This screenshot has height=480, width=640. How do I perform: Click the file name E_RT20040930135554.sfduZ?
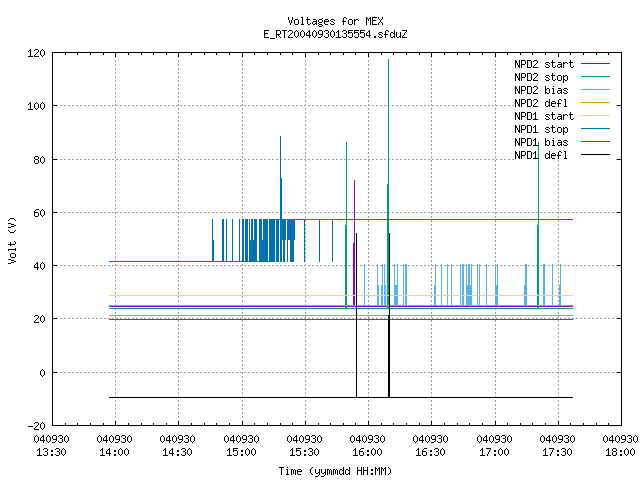[335, 34]
